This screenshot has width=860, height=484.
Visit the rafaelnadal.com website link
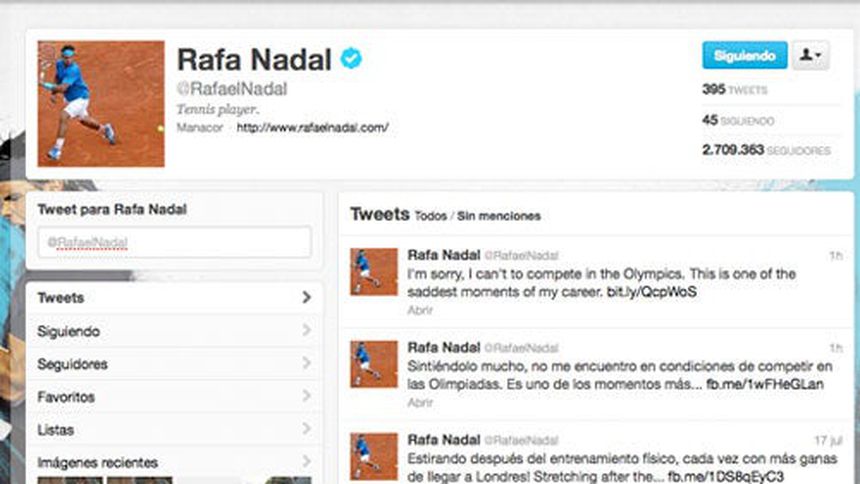[312, 128]
